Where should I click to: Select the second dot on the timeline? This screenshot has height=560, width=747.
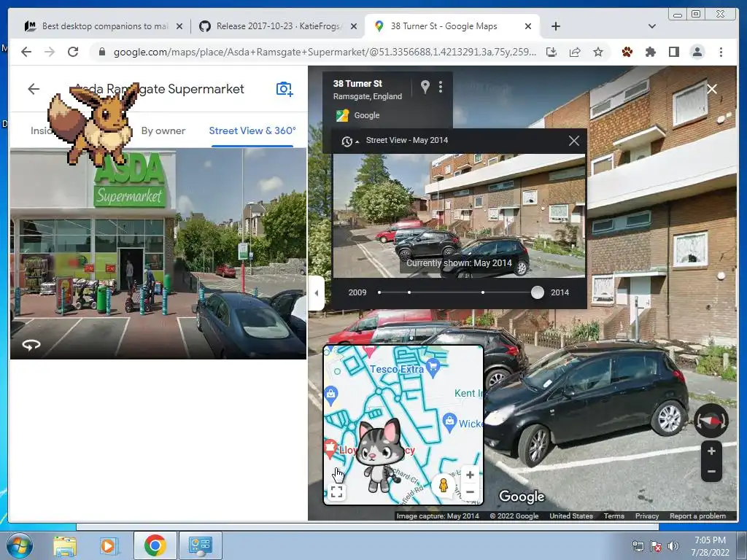coord(409,292)
